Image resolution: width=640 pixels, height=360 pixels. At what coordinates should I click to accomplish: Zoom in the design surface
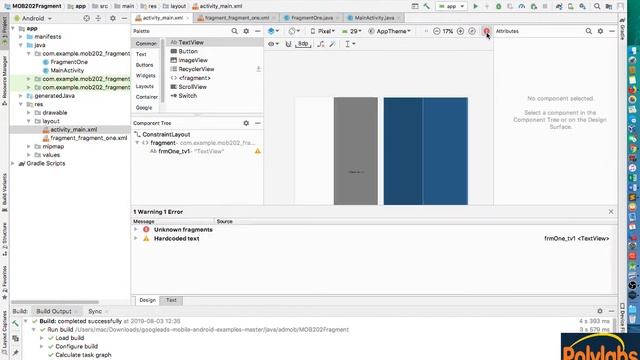pyautogui.click(x=460, y=31)
